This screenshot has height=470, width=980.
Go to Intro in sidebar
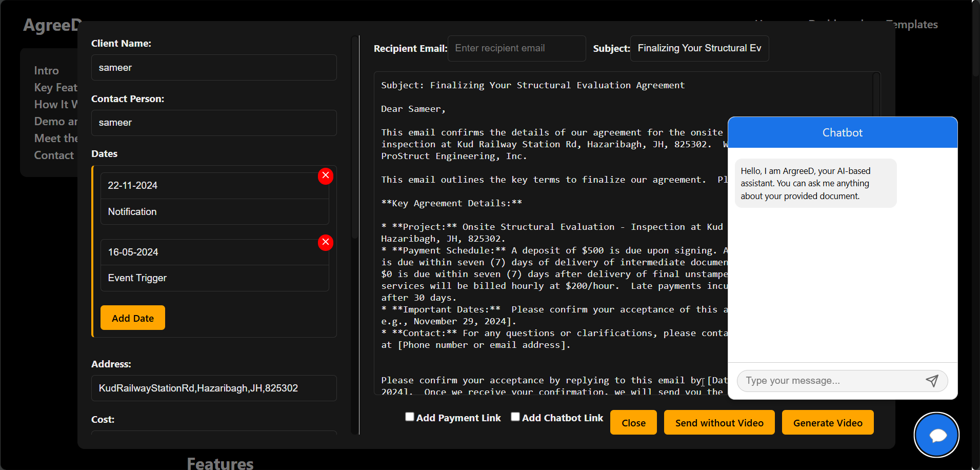(x=47, y=70)
